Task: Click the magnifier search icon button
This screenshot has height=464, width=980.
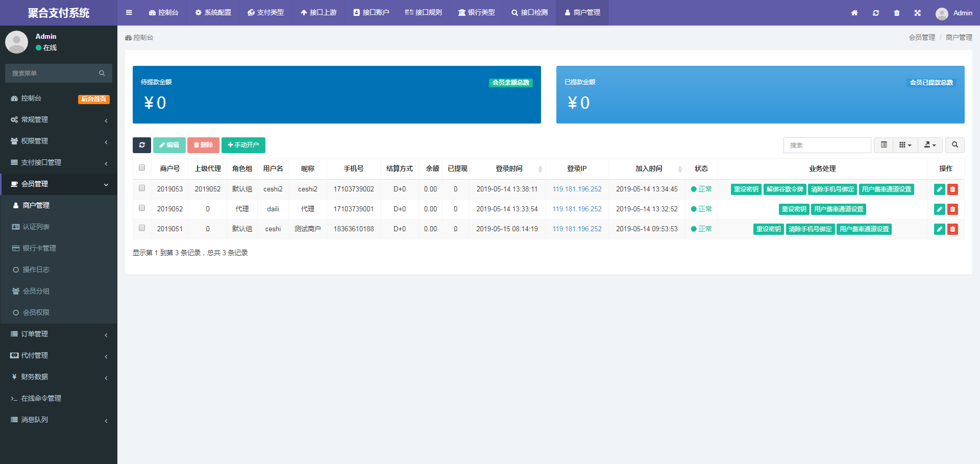Action: pyautogui.click(x=954, y=145)
